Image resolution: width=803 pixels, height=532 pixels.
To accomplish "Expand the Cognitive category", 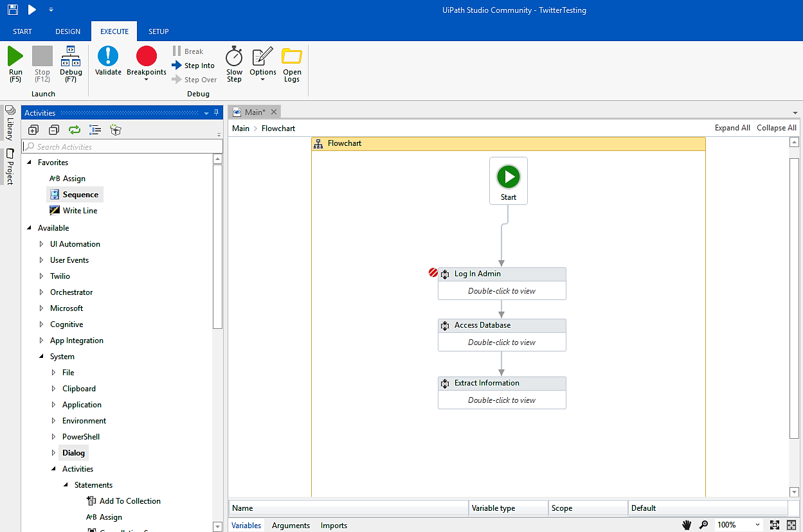I will click(42, 324).
